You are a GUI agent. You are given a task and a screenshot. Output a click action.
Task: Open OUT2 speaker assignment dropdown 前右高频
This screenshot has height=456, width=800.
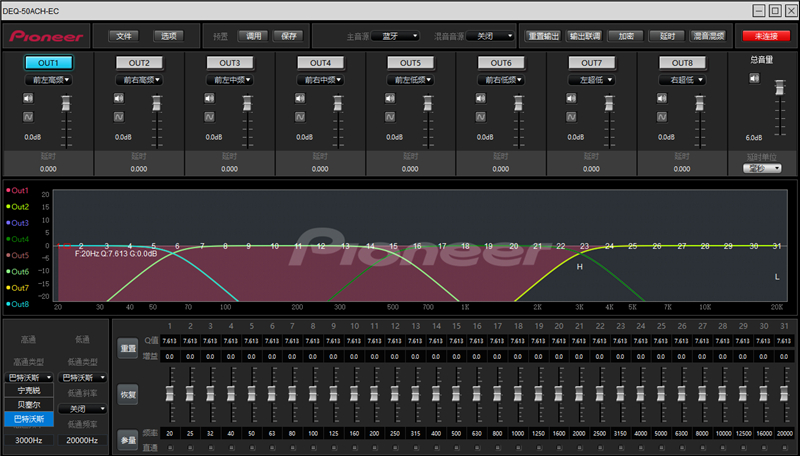pyautogui.click(x=139, y=80)
